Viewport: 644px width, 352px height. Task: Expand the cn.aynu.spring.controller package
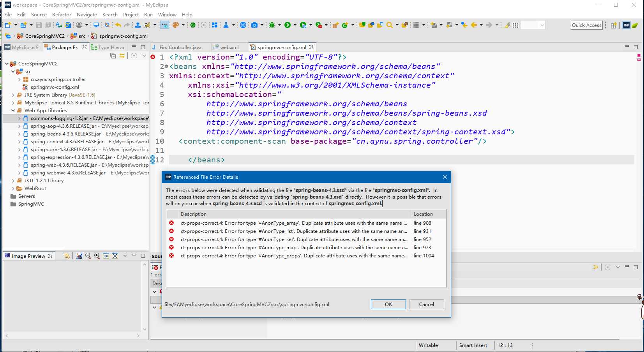click(x=19, y=79)
